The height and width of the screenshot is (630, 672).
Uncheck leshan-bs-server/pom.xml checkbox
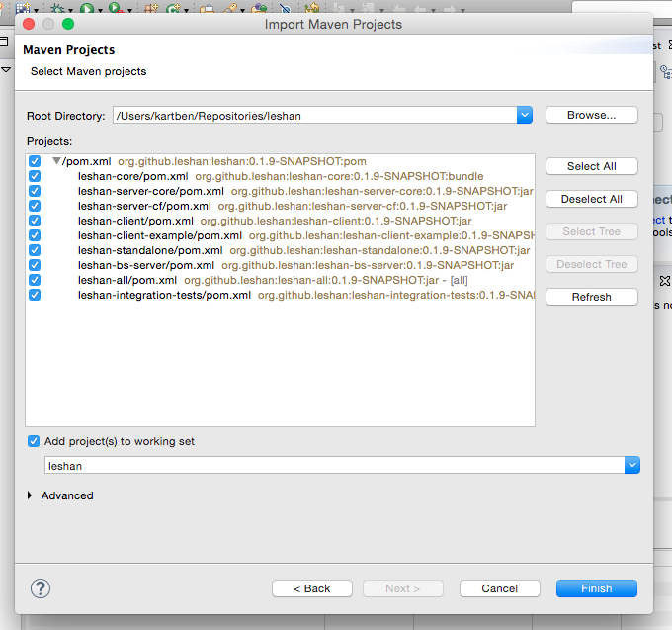point(35,265)
